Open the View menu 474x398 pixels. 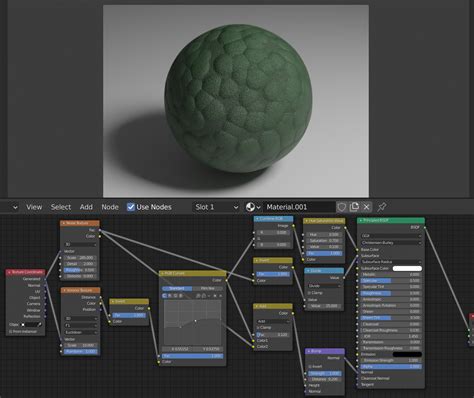pyautogui.click(x=34, y=207)
